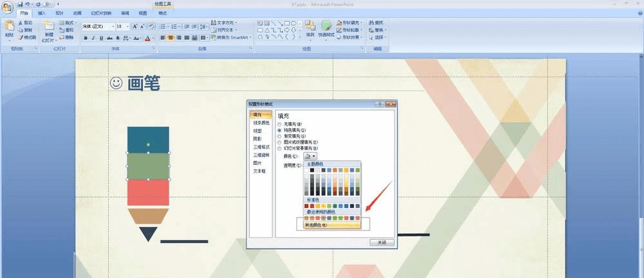Click the Cut (剪切) icon
Viewport: 644px width, 278px height.
point(21,23)
